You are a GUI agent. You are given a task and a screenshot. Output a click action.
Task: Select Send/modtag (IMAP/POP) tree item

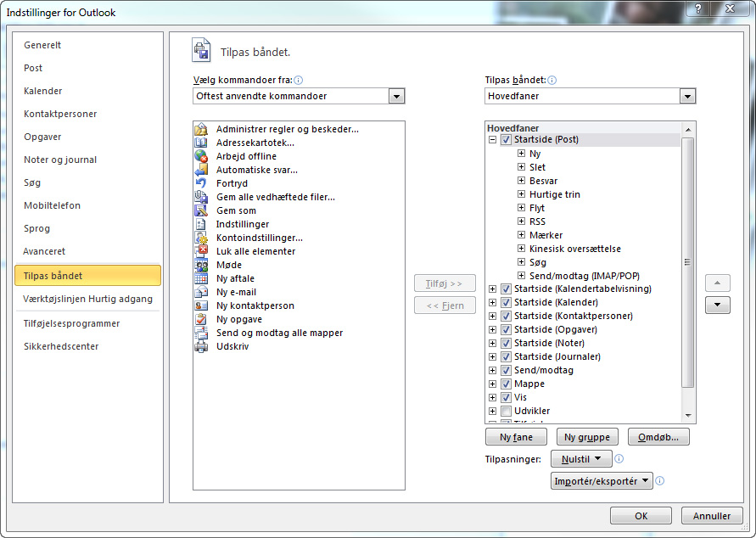click(x=585, y=276)
